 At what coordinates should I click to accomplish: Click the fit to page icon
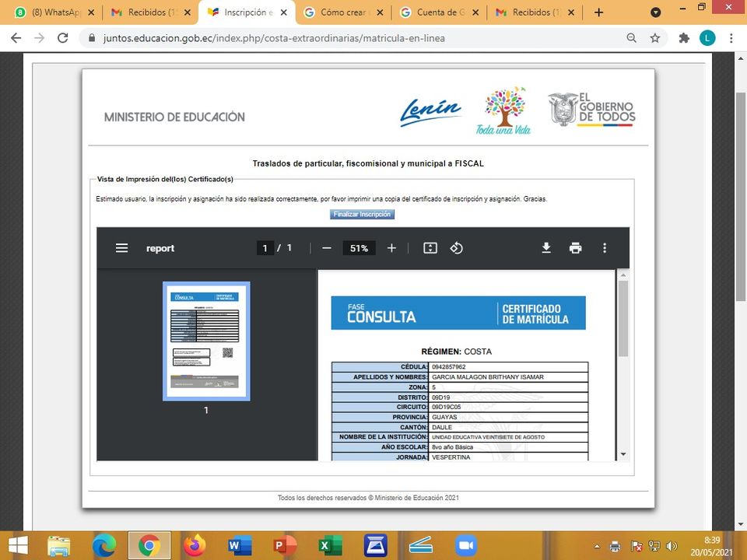430,248
